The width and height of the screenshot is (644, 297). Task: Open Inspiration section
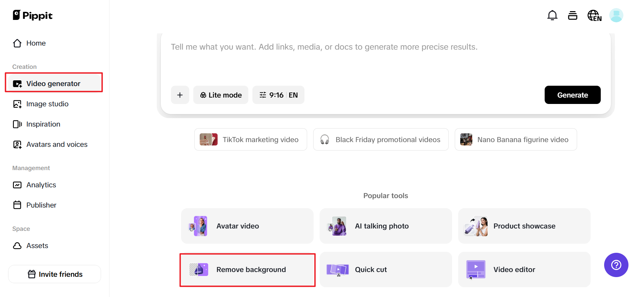[43, 124]
